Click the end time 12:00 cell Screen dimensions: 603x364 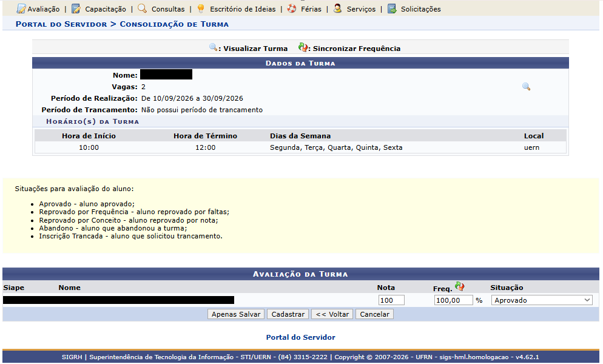pyautogui.click(x=206, y=147)
